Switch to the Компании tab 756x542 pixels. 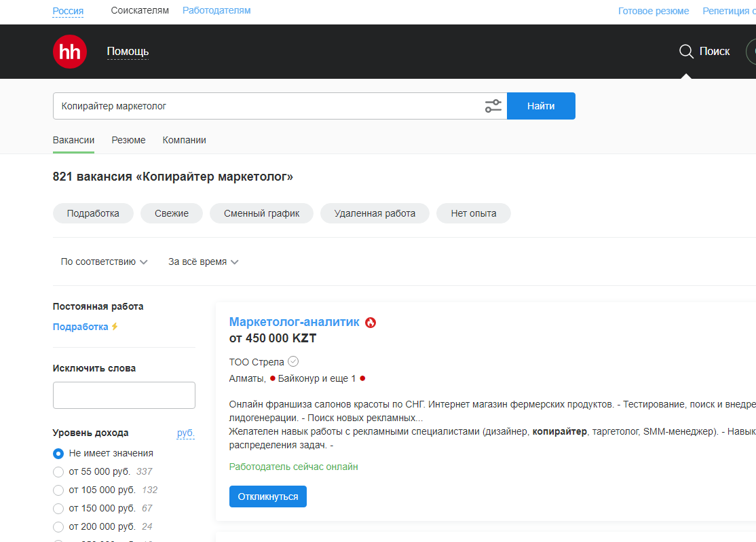[184, 140]
